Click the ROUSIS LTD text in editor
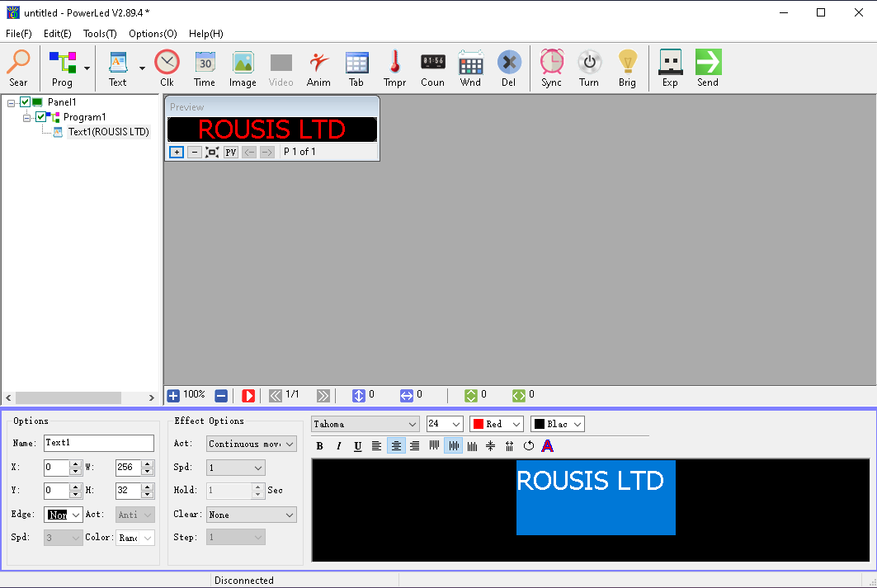The height and width of the screenshot is (588, 877). (590, 481)
